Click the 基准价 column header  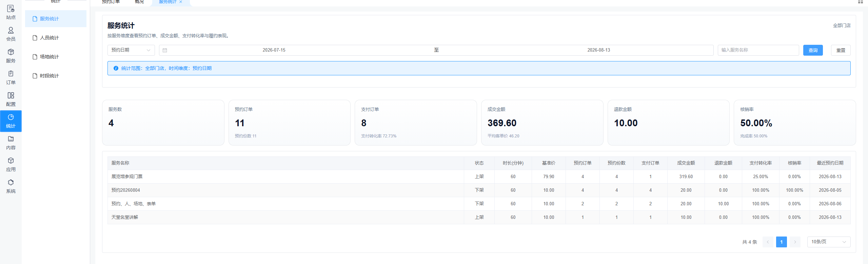[x=549, y=163]
